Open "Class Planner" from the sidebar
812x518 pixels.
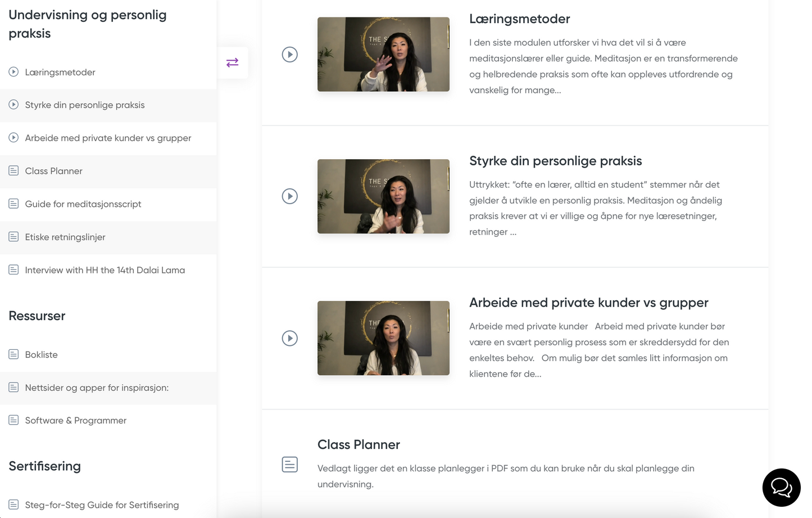click(53, 170)
